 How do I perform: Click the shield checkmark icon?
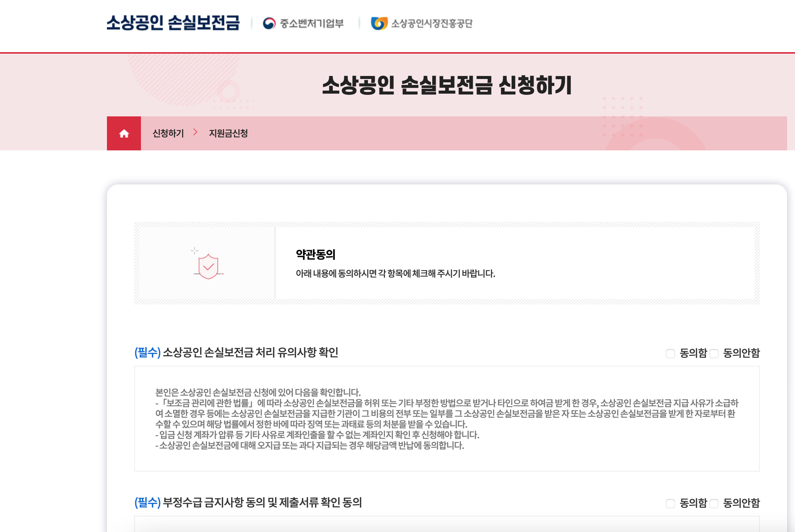(x=208, y=266)
